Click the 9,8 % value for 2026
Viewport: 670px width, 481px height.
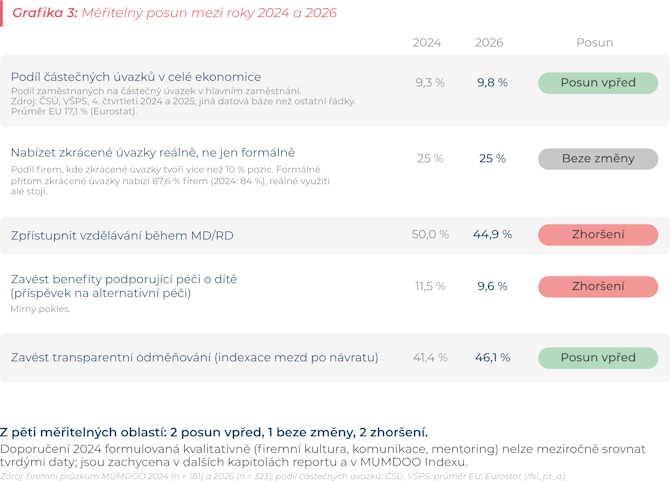[x=492, y=82]
